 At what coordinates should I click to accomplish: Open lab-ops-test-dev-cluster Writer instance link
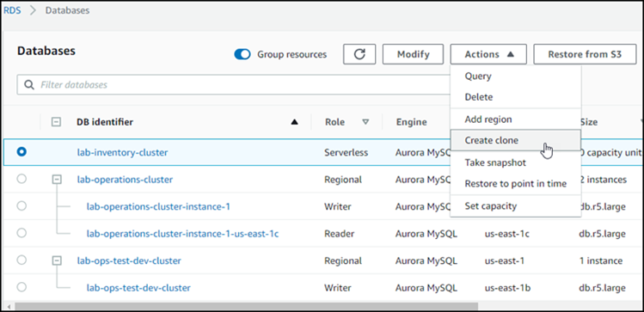[138, 288]
